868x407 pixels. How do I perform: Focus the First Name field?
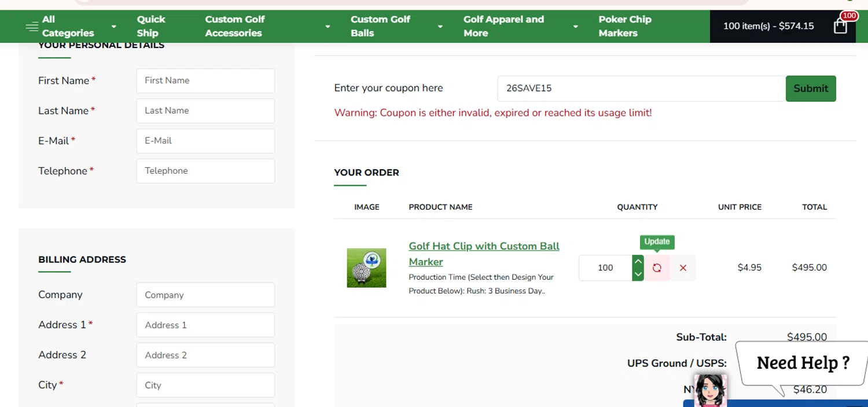click(205, 80)
